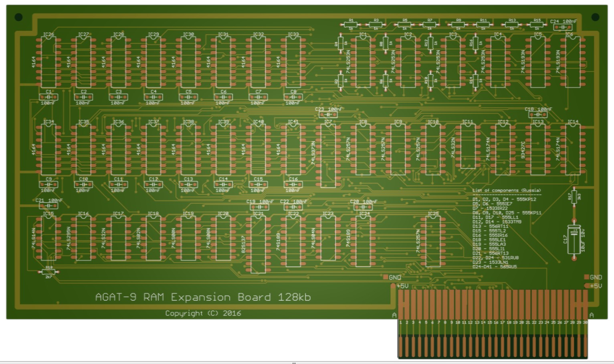
Task: Click the GND pad at far right
Action: coord(587,277)
